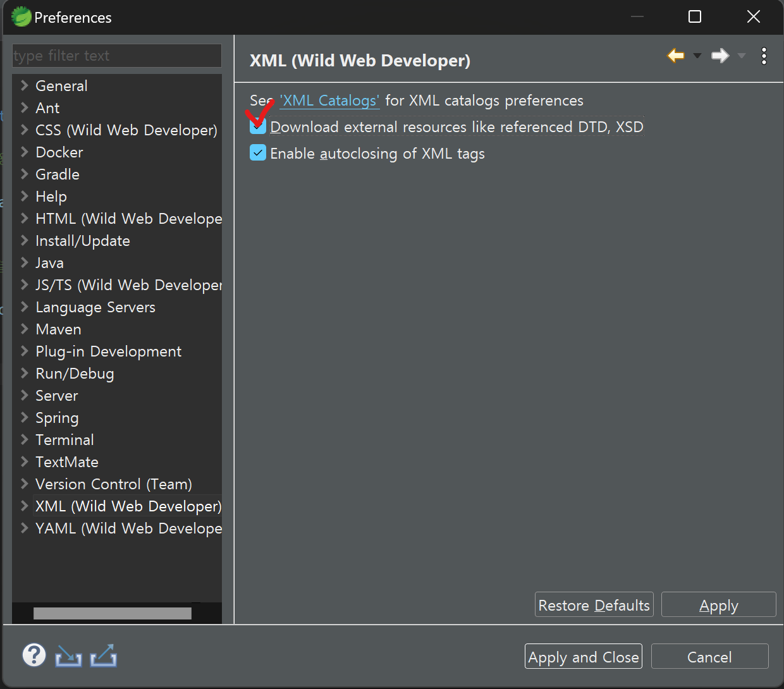Click Restore Defaults button
The height and width of the screenshot is (689, 784).
(x=594, y=605)
